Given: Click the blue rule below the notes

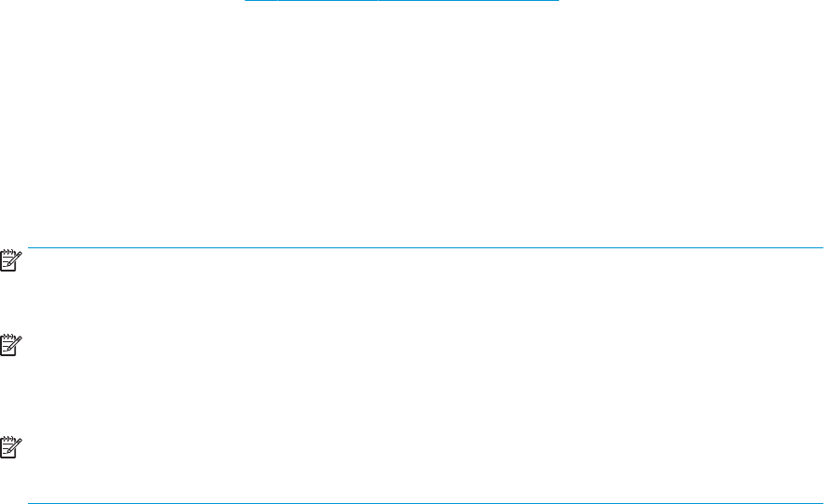Looking at the screenshot, I should (425, 503).
